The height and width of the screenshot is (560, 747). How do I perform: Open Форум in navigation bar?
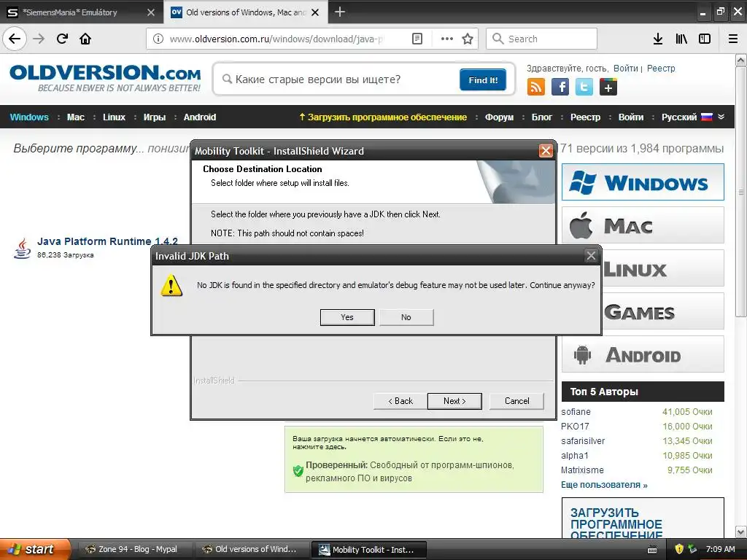click(499, 117)
